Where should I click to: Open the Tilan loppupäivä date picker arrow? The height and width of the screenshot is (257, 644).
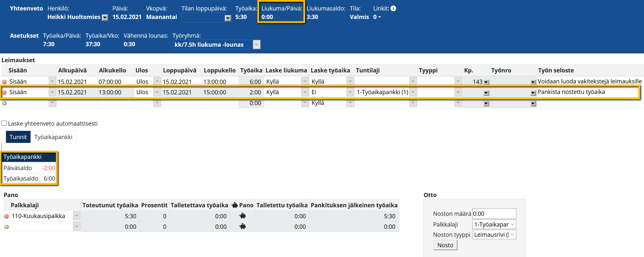pos(228,18)
